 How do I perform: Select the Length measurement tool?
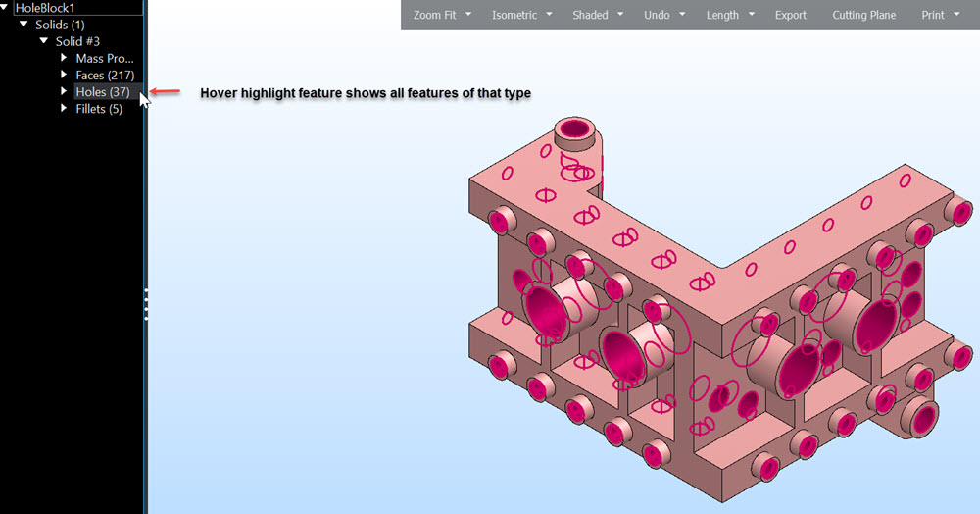[x=722, y=15]
